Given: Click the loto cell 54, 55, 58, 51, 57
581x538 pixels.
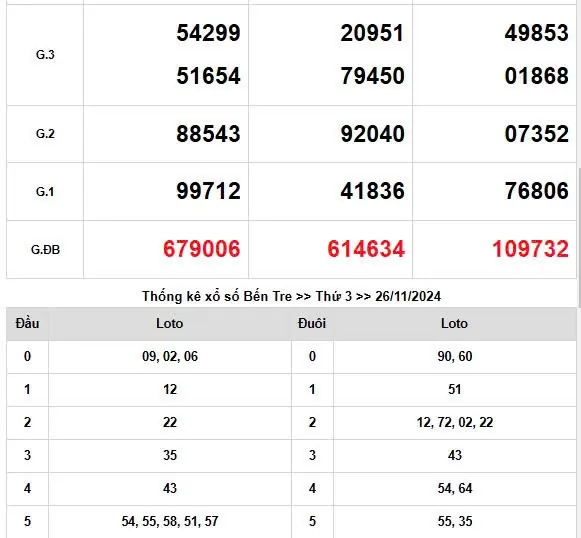Looking at the screenshot, I should [x=170, y=521].
